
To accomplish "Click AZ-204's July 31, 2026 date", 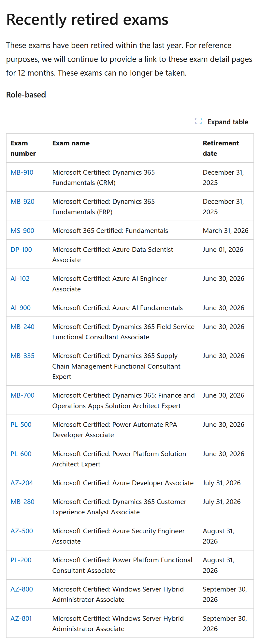I will (x=222, y=483).
